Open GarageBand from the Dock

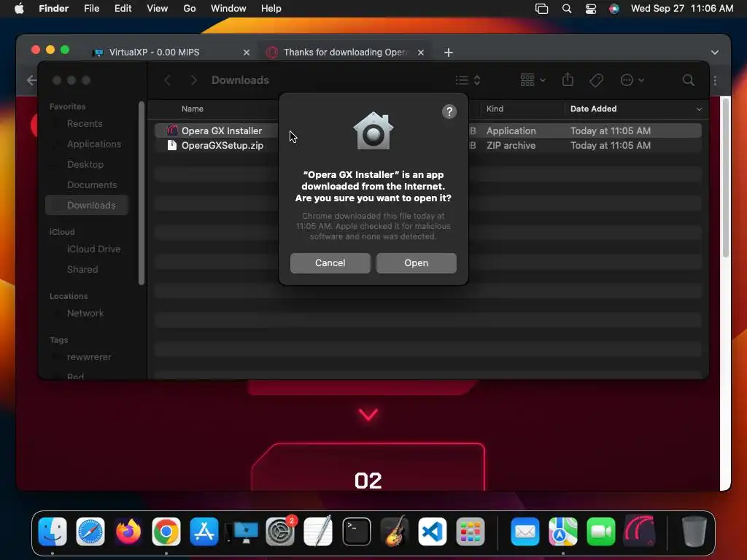click(x=395, y=531)
